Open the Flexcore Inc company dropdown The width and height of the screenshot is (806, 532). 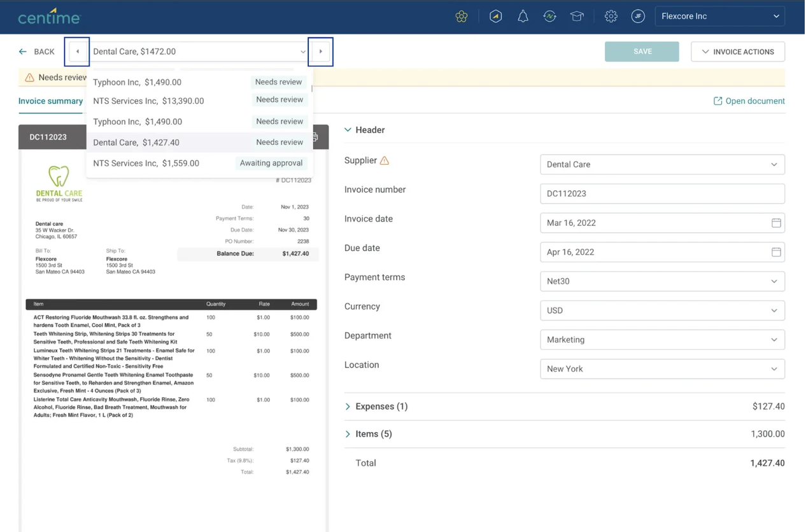pyautogui.click(x=720, y=17)
